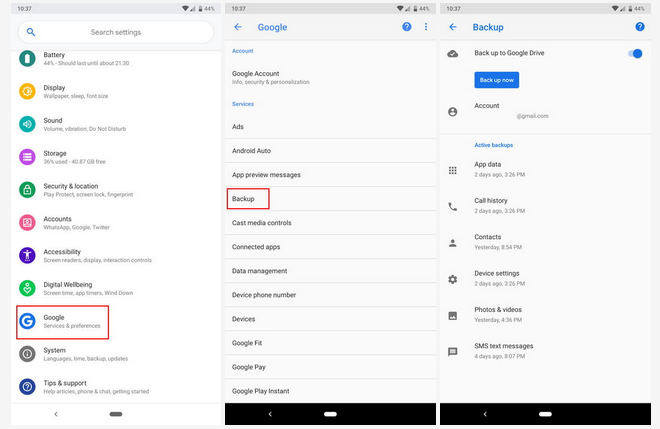
Task: Open App preview messages
Action: pos(330,174)
